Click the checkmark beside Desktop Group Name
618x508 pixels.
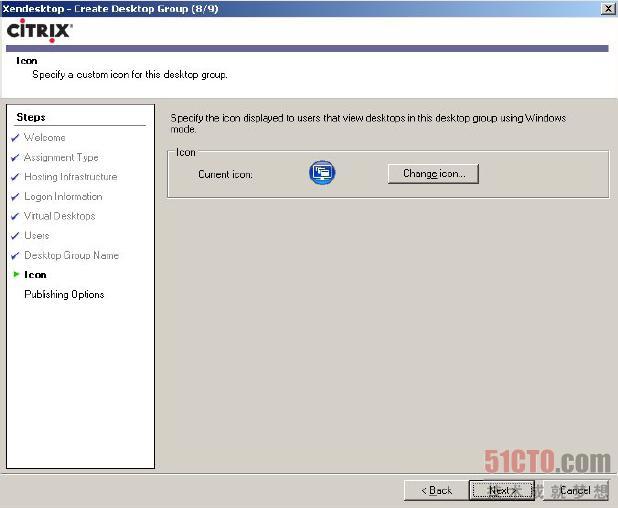click(x=15, y=255)
